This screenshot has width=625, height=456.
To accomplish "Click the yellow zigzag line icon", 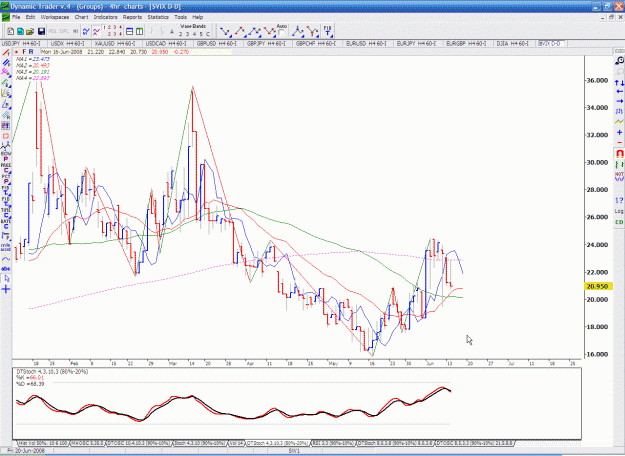I will click(619, 122).
